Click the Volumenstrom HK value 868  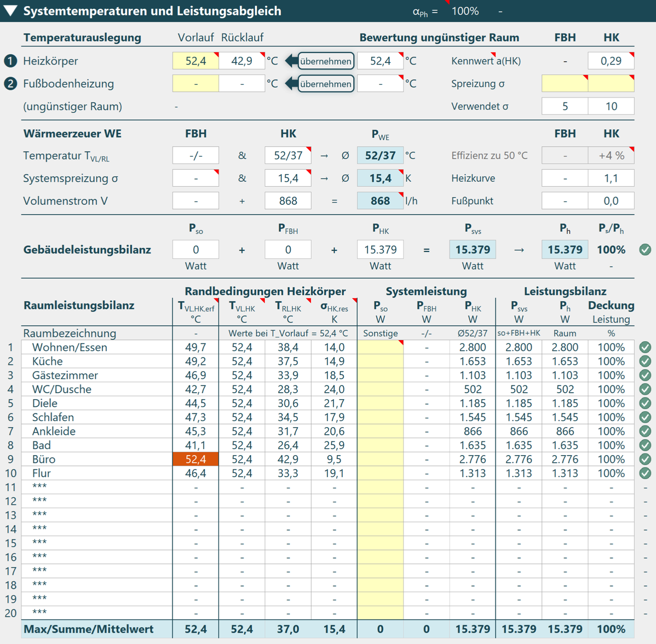pos(288,201)
